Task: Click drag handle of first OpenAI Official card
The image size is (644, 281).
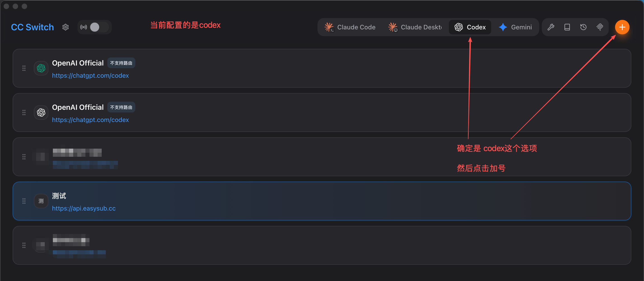Action: click(24, 68)
